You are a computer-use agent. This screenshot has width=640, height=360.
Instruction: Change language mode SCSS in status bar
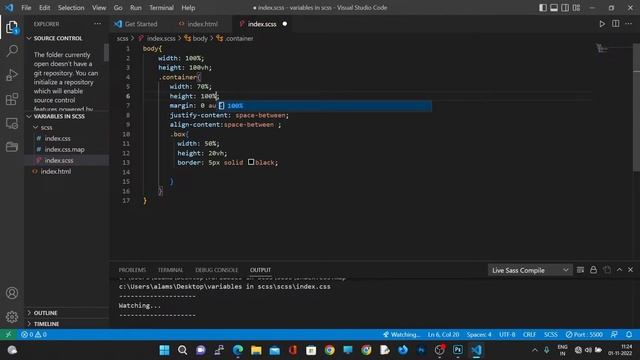click(551, 334)
